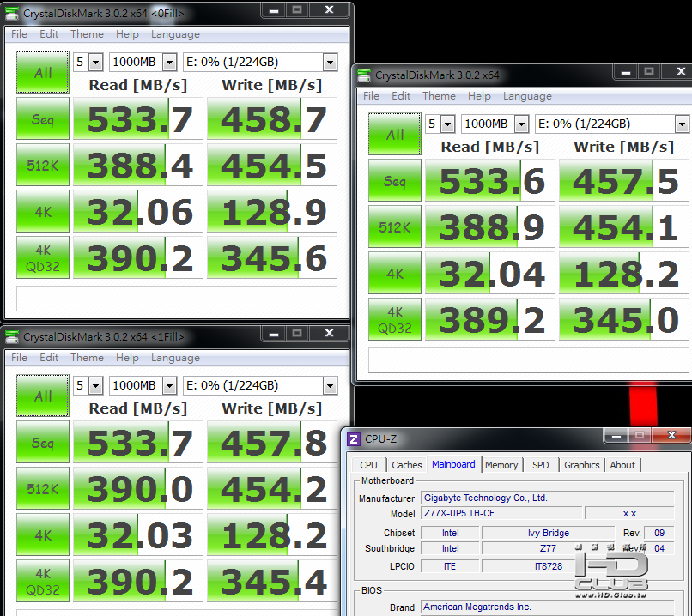Run 512K test in 1Fill window
This screenshot has width=692, height=616.
pyautogui.click(x=43, y=488)
